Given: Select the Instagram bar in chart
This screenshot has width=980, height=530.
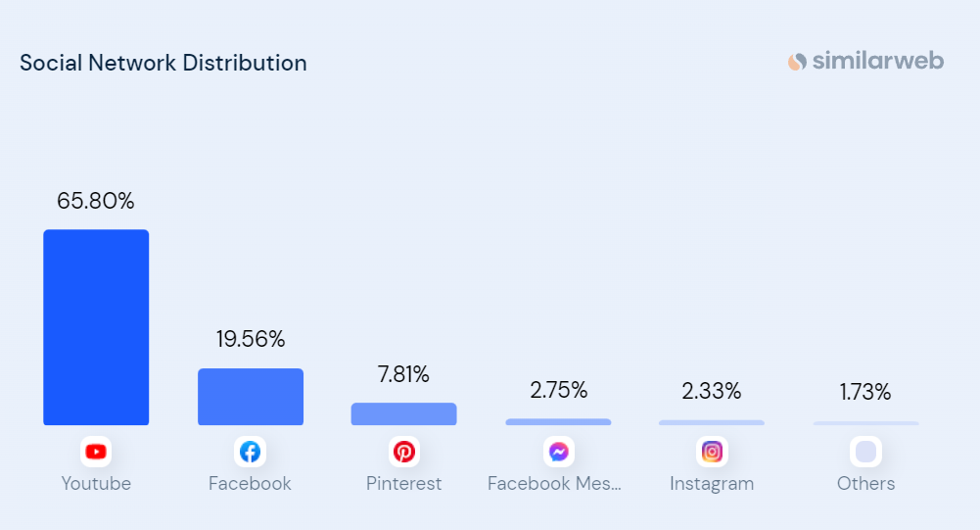Looking at the screenshot, I should (712, 423).
